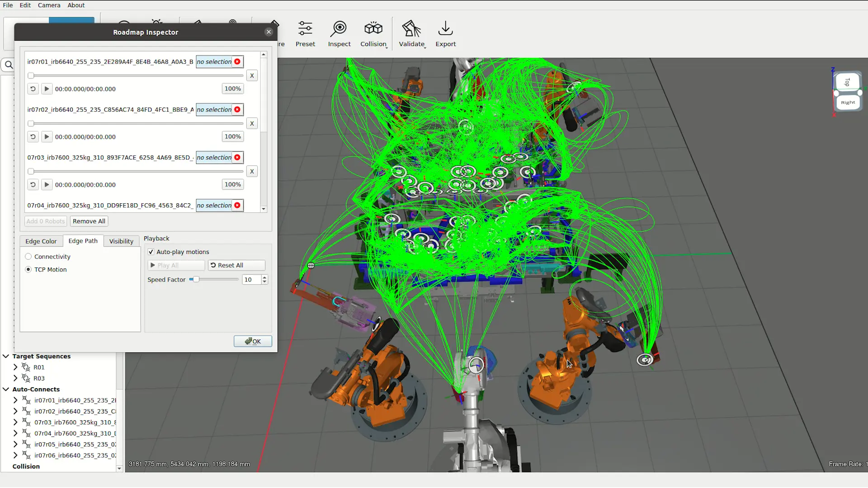Expand the ir07r01_irb6640 tree item
The width and height of the screenshot is (868, 488).
tap(15, 400)
